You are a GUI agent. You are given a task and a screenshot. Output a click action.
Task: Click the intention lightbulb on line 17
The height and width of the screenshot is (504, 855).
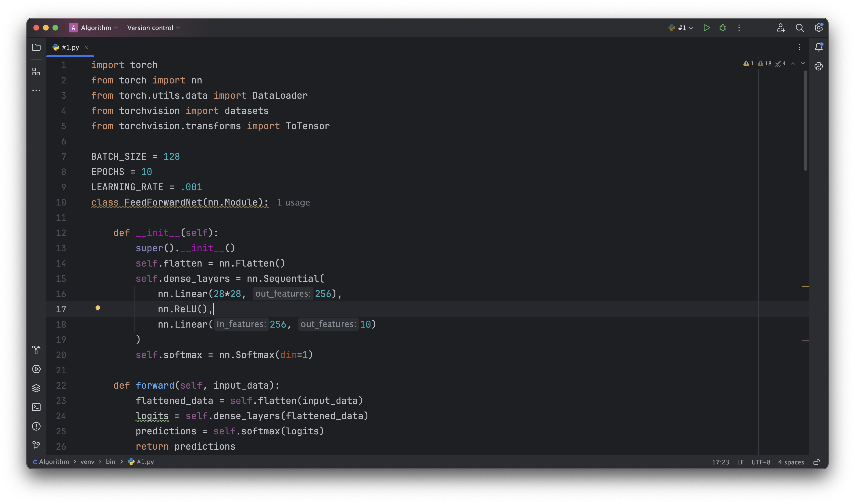click(x=98, y=309)
